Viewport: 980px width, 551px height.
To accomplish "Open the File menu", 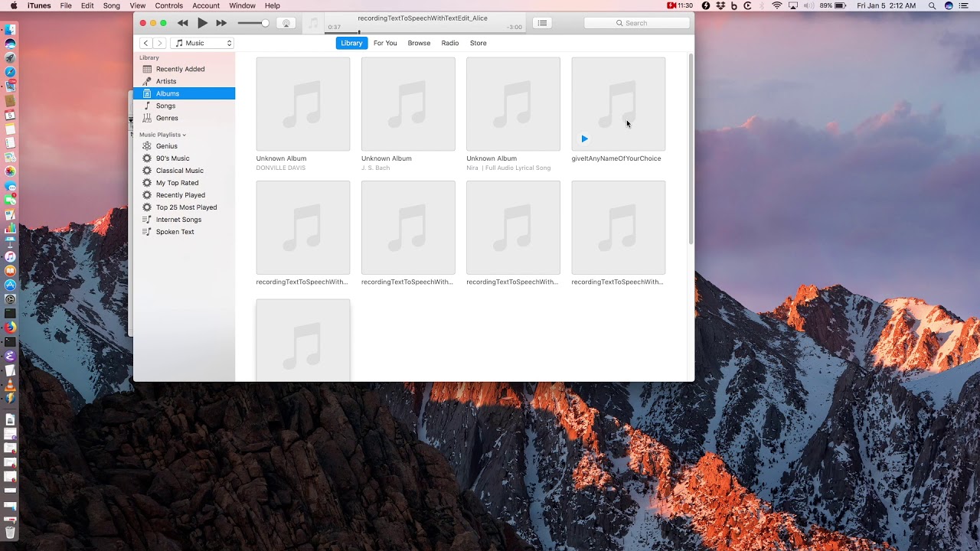I will point(66,5).
